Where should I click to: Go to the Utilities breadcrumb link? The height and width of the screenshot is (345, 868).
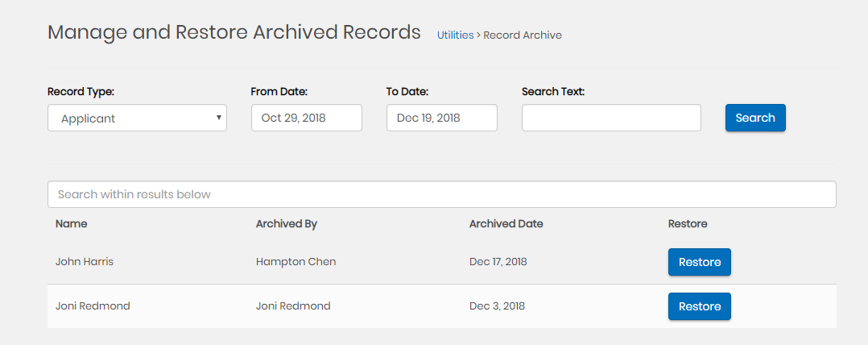coord(455,35)
